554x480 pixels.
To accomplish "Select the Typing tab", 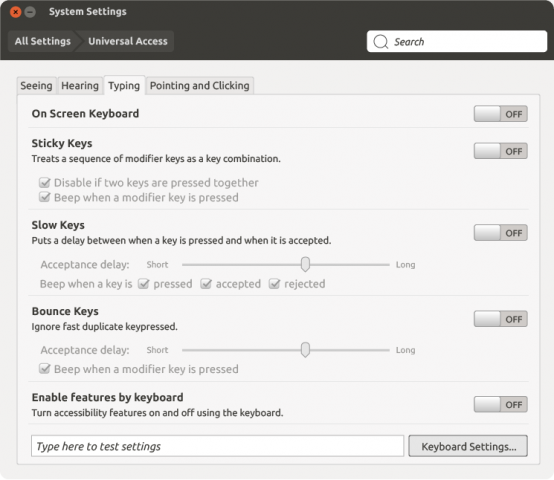I will pyautogui.click(x=124, y=85).
